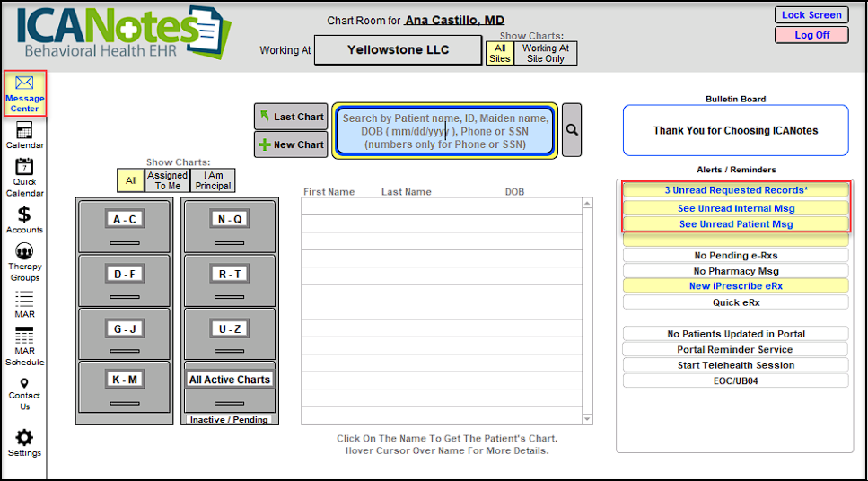
Task: Click Quick eRx button
Action: (x=736, y=302)
